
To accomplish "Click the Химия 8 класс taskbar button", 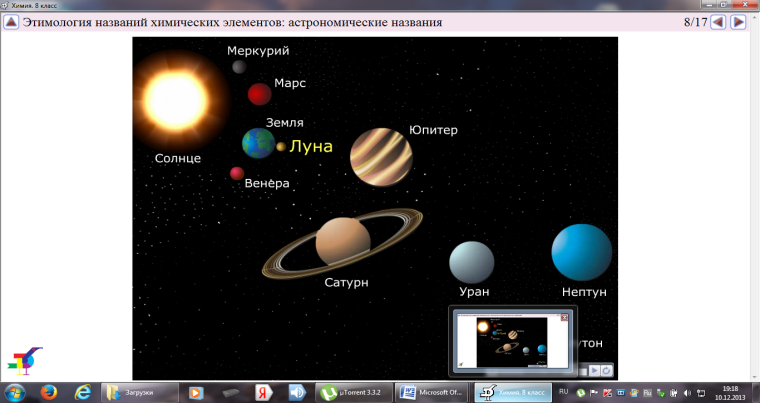I will (513, 392).
